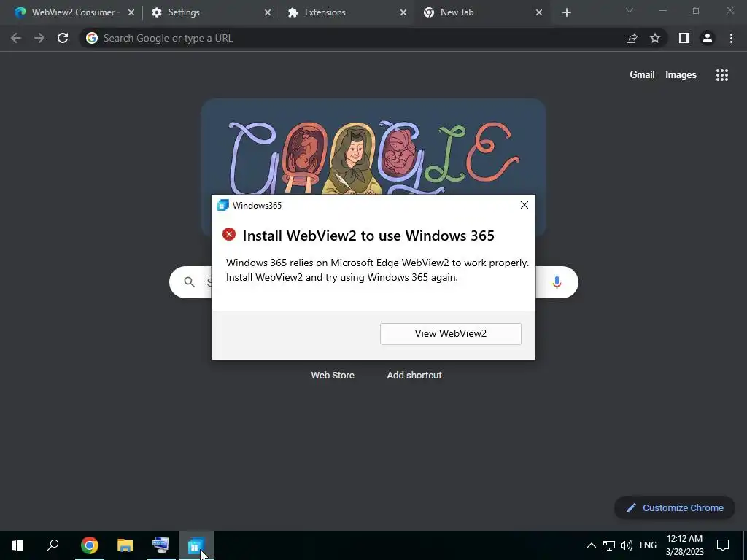
Task: Reload the current page
Action: [x=63, y=38]
